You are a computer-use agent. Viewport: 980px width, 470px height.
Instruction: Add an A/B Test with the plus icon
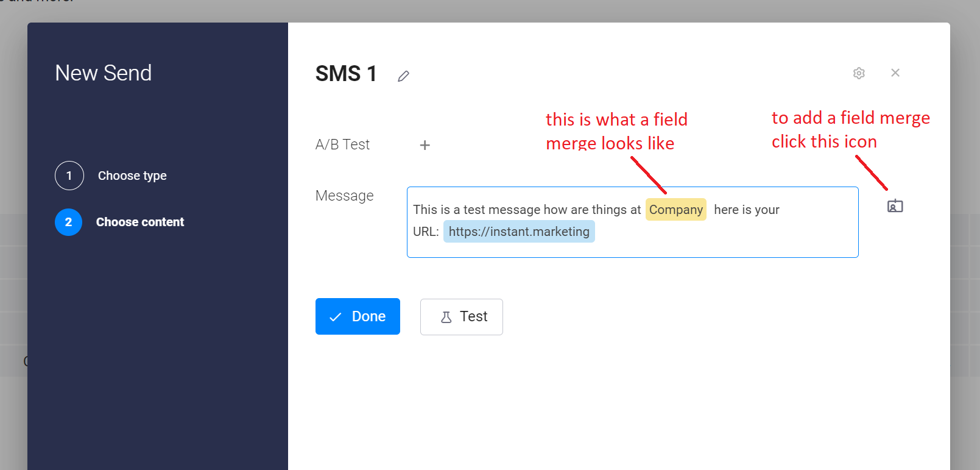tap(425, 145)
